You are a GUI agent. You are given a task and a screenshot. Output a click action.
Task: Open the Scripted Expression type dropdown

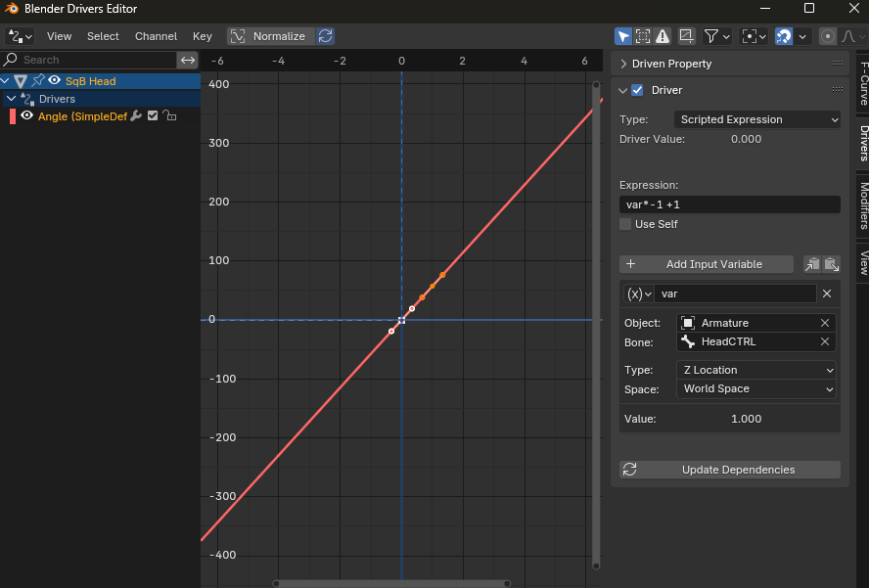(757, 119)
